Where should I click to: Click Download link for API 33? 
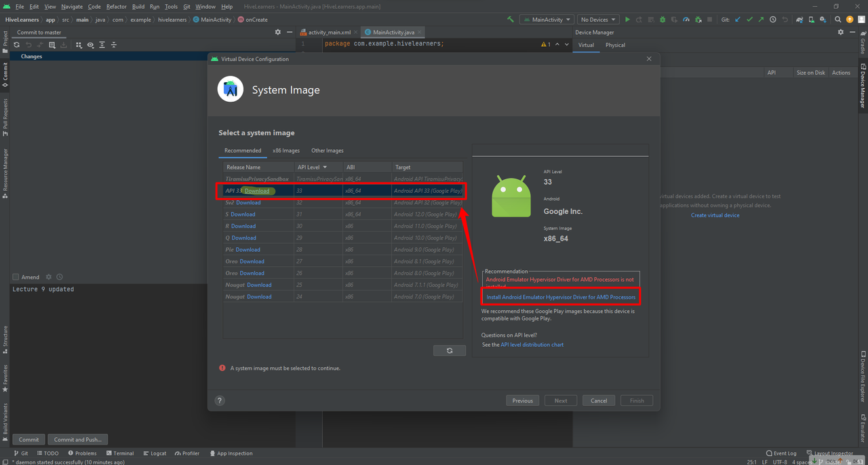pyautogui.click(x=257, y=191)
